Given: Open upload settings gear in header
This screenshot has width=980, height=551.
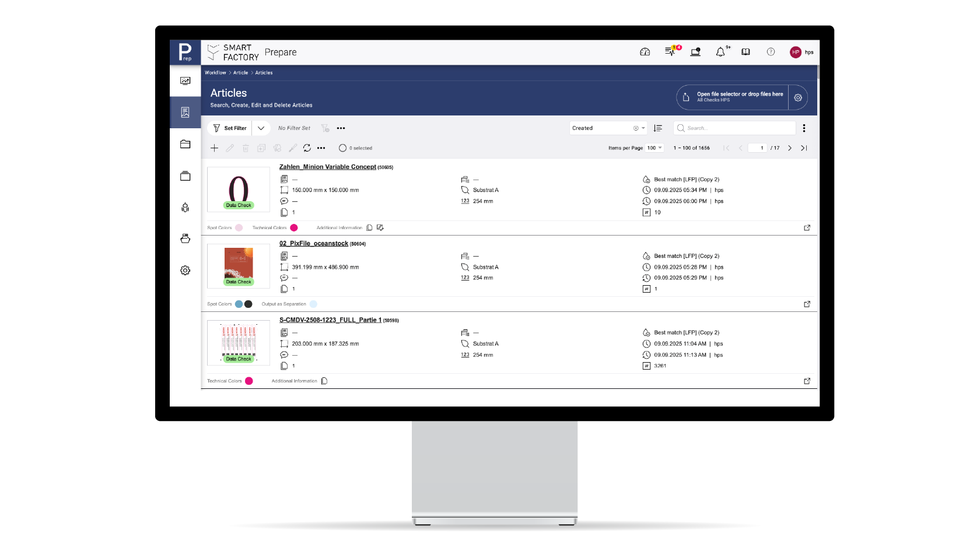Looking at the screenshot, I should pos(798,98).
